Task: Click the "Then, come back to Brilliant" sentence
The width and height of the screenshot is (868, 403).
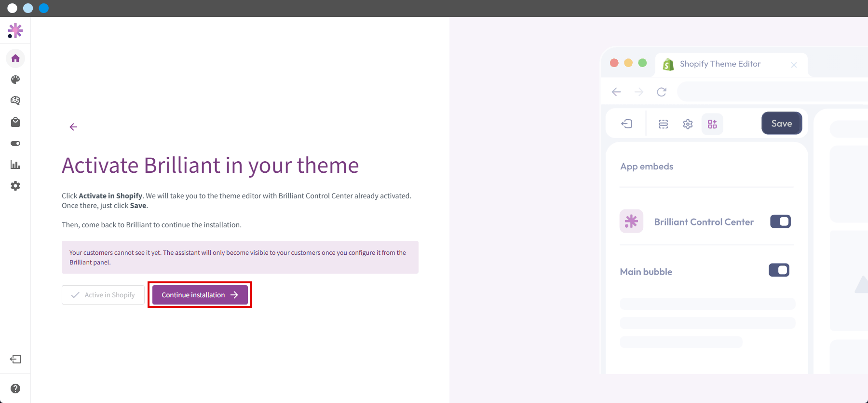Action: tap(151, 225)
